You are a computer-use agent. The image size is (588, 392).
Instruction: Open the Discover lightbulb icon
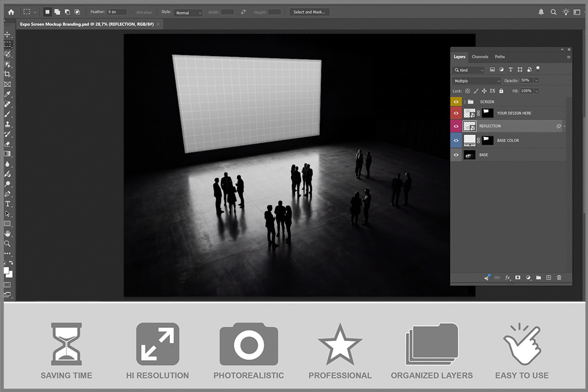point(566,12)
